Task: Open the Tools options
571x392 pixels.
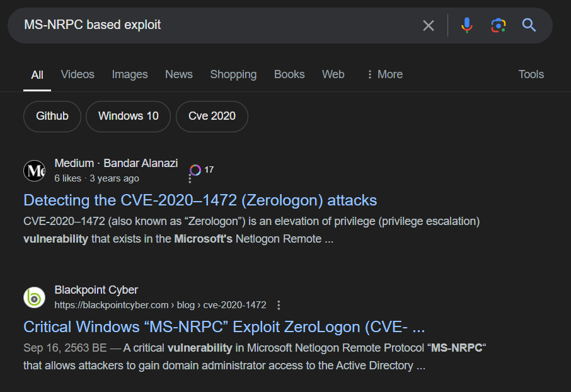Action: tap(531, 74)
